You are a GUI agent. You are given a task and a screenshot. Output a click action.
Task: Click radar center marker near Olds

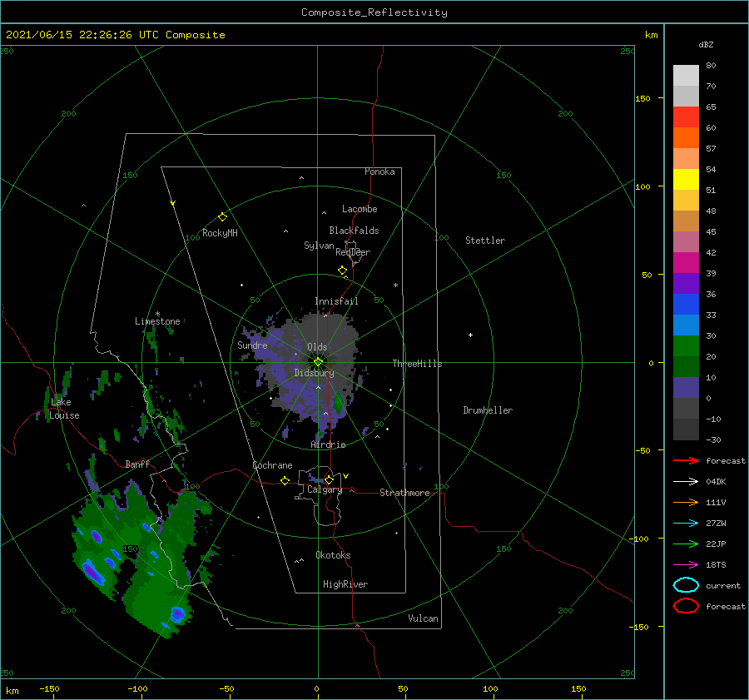pos(318,362)
